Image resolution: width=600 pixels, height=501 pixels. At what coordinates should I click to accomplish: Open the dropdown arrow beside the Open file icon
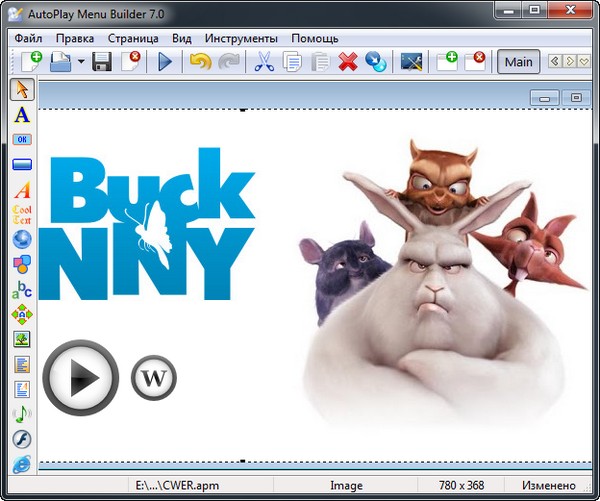80,62
